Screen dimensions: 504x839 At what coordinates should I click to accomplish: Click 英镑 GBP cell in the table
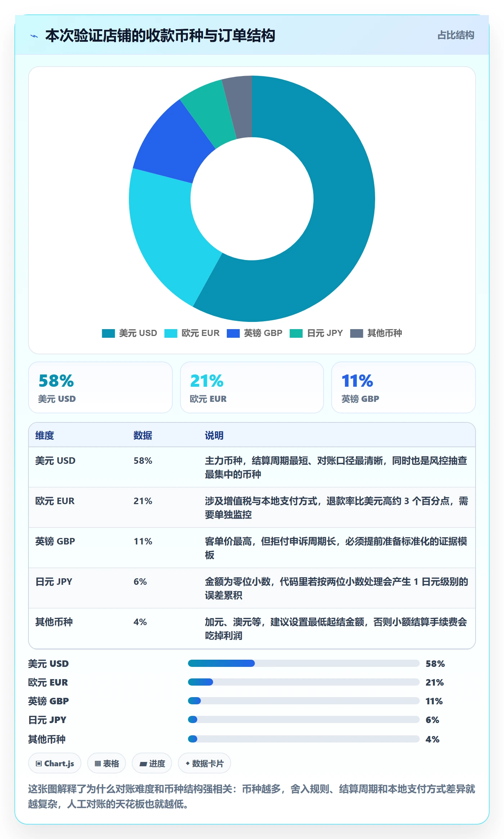(55, 541)
